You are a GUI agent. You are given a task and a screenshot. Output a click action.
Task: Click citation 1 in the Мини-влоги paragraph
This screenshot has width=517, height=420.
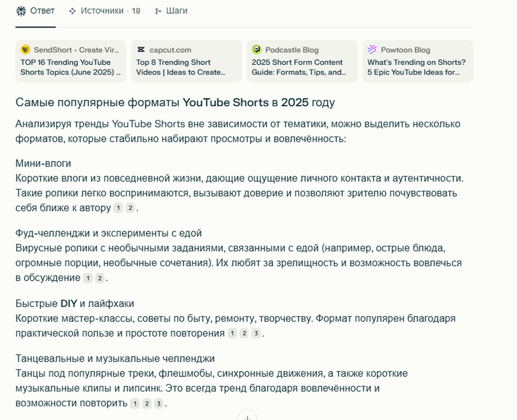click(x=118, y=208)
